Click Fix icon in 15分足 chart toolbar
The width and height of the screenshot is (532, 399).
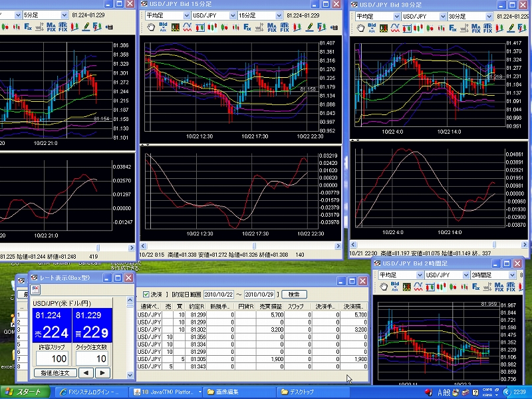click(x=247, y=27)
